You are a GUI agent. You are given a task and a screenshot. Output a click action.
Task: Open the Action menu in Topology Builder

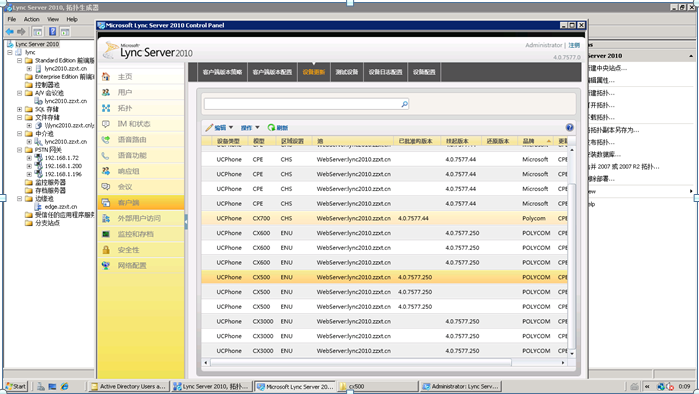coord(31,19)
